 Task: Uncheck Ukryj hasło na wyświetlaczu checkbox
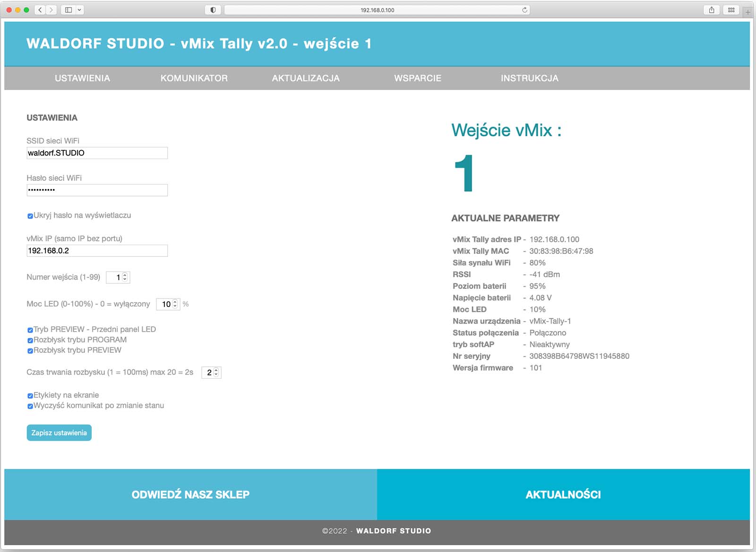30,216
